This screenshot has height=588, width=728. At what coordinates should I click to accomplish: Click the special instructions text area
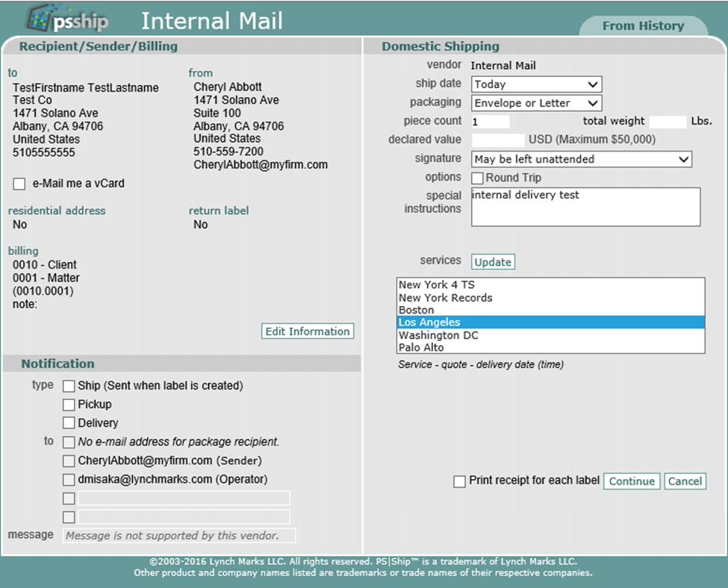click(586, 207)
